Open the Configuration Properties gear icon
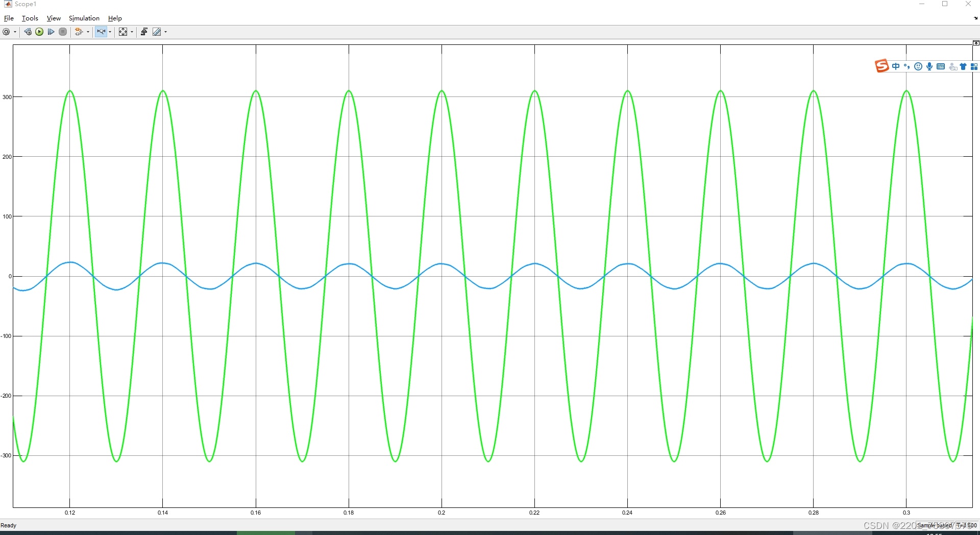The image size is (980, 535). point(6,32)
